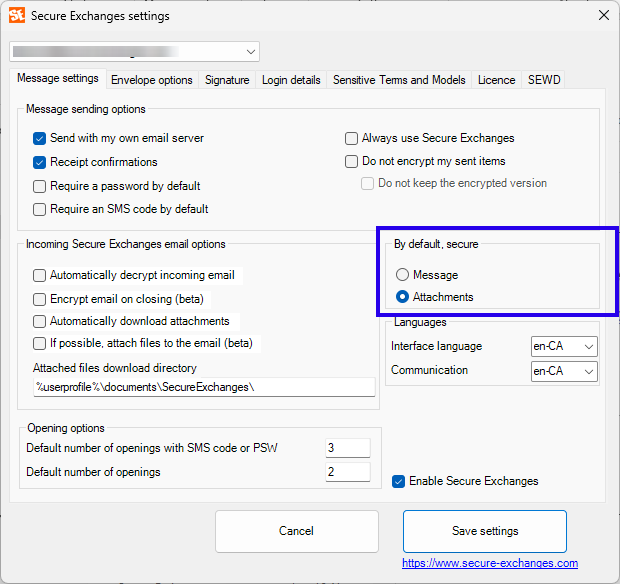Edit default number of openings field

(347, 472)
